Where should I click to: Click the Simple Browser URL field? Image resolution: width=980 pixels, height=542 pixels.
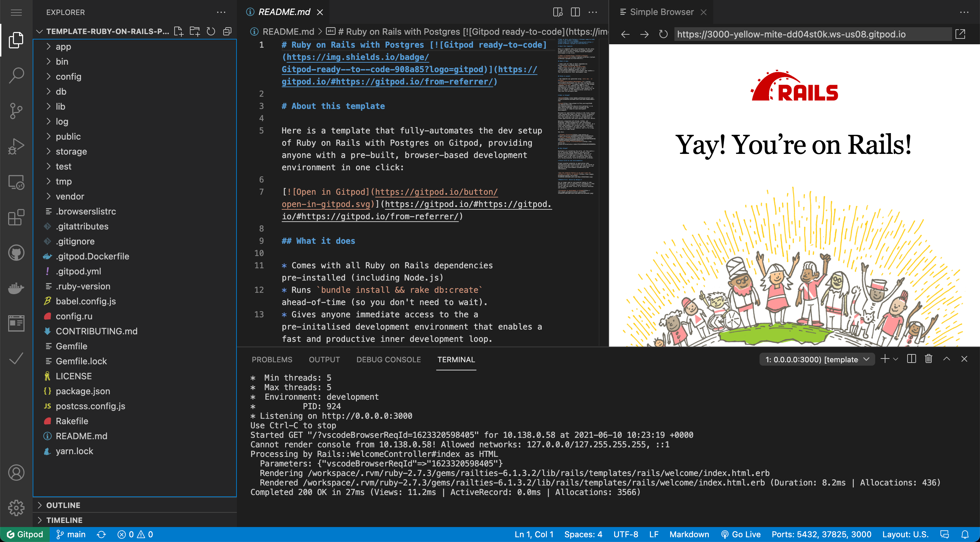point(813,34)
